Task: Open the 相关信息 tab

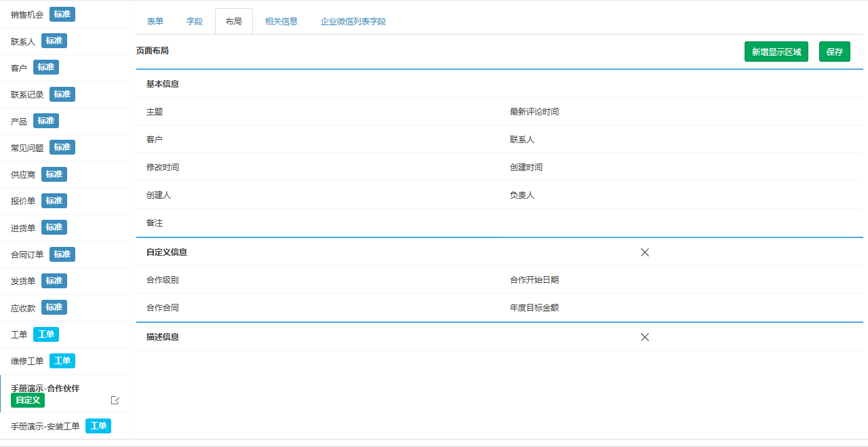Action: click(x=281, y=21)
